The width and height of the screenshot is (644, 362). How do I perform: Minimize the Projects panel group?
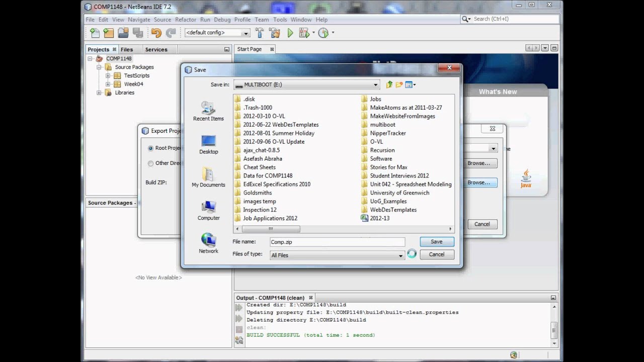pos(226,49)
